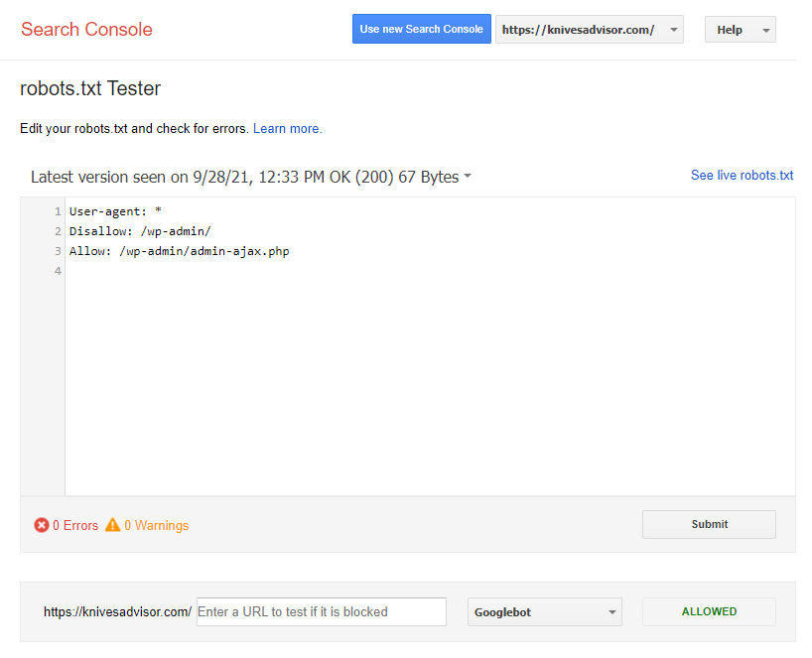Open the Googlebot user-agent dropdown
This screenshot has height=658, width=812.
544,612
